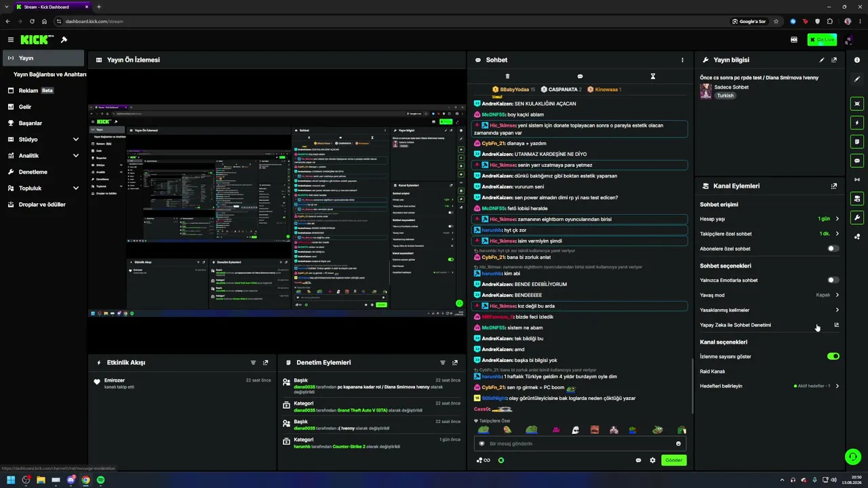
Task: Go to Başarılar page
Action: (x=43, y=123)
